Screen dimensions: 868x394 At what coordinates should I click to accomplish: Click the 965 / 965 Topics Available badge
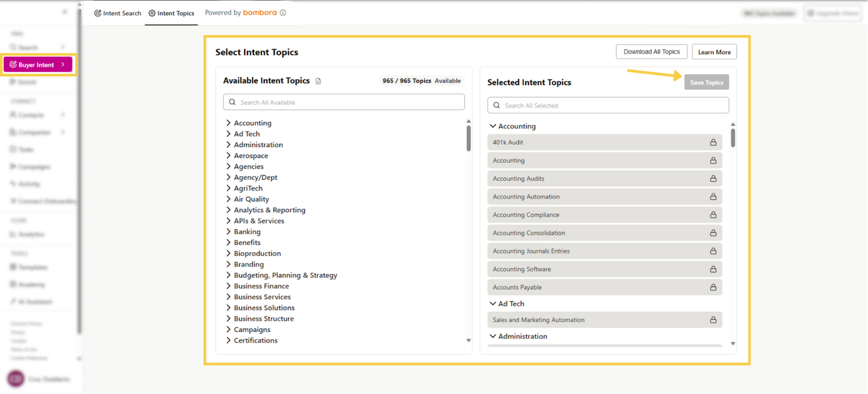point(422,81)
